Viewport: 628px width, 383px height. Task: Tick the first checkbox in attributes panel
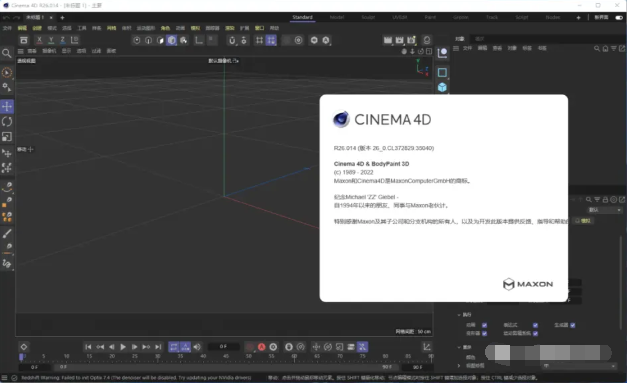485,325
